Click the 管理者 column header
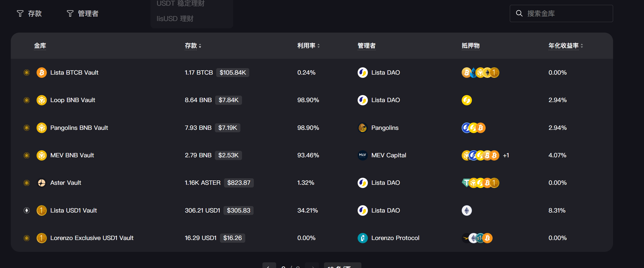This screenshot has height=268, width=644. (367, 46)
